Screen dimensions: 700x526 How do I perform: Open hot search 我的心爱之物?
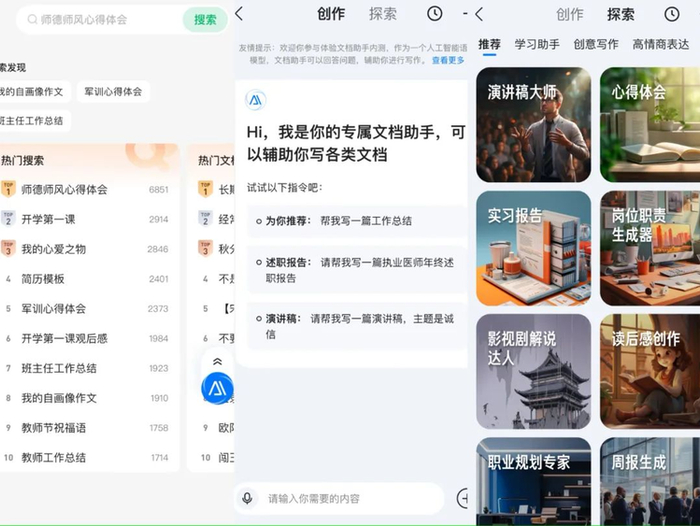(85, 249)
